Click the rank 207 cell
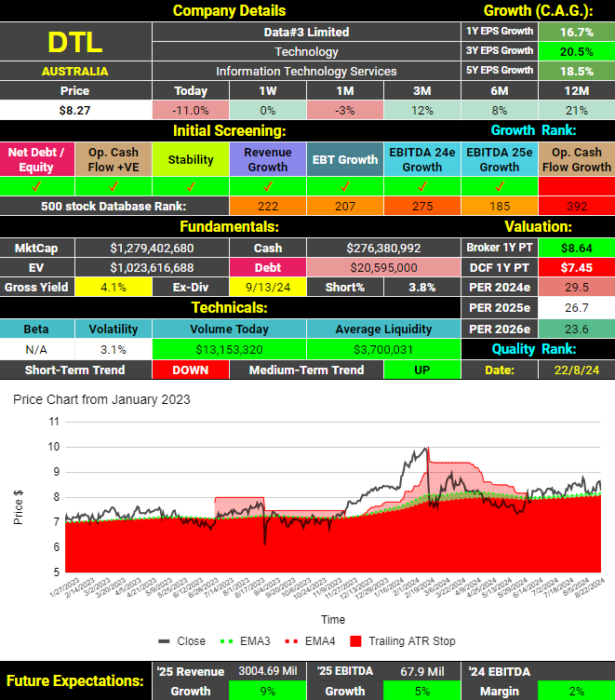The height and width of the screenshot is (700, 615). click(x=345, y=207)
